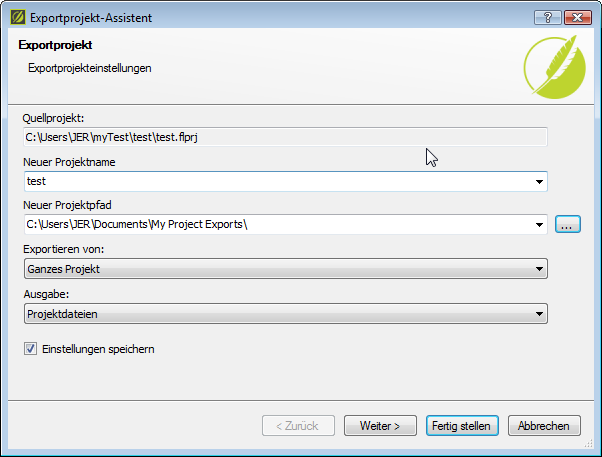Open the Ausgabe dropdown
The height and width of the screenshot is (457, 602).
coord(285,314)
